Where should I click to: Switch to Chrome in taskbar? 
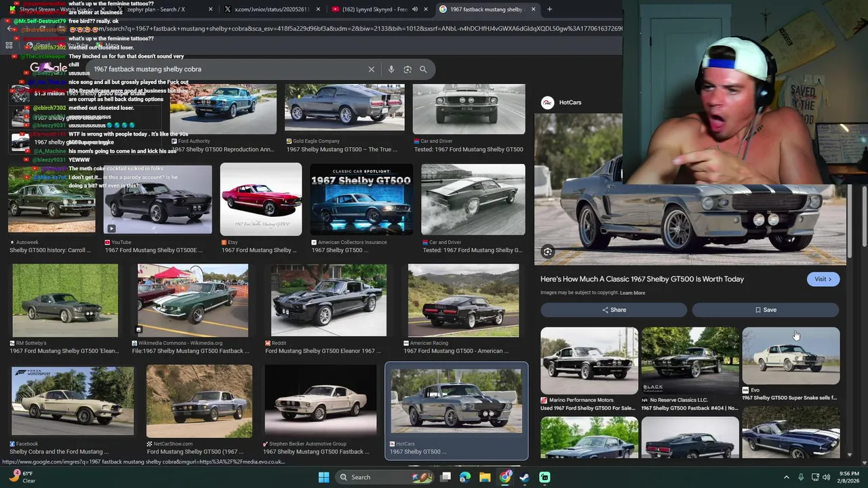coord(505,477)
